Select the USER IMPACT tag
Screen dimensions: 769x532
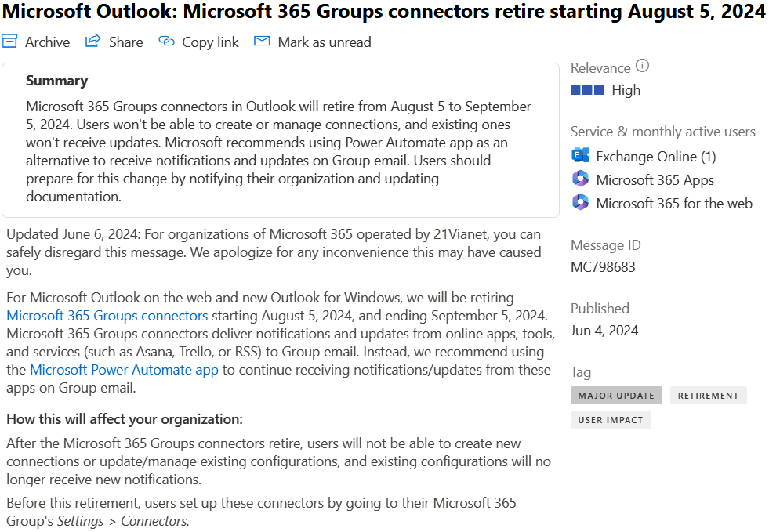611,420
